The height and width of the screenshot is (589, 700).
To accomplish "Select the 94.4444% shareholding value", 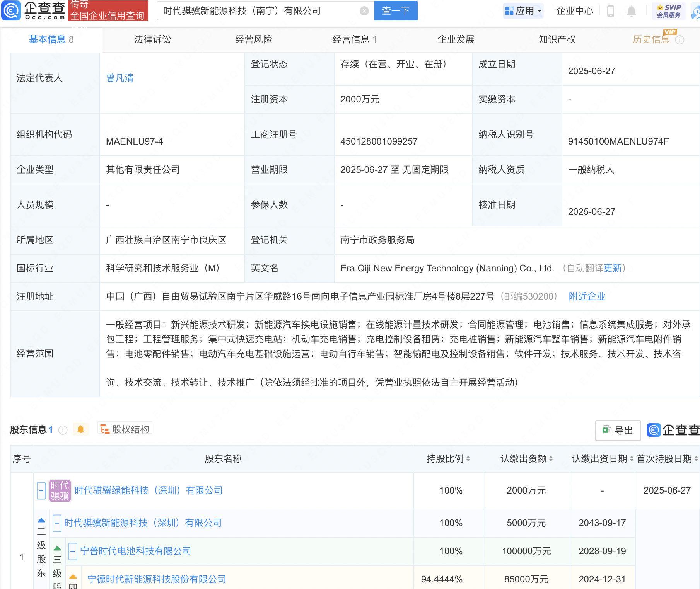I will click(442, 579).
